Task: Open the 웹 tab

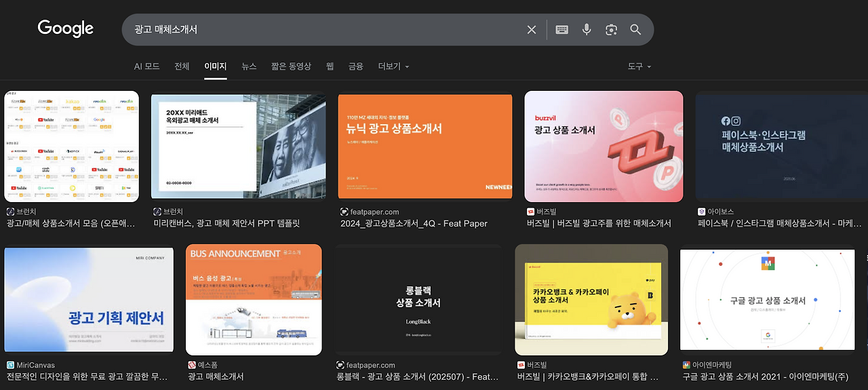Action: click(x=330, y=66)
